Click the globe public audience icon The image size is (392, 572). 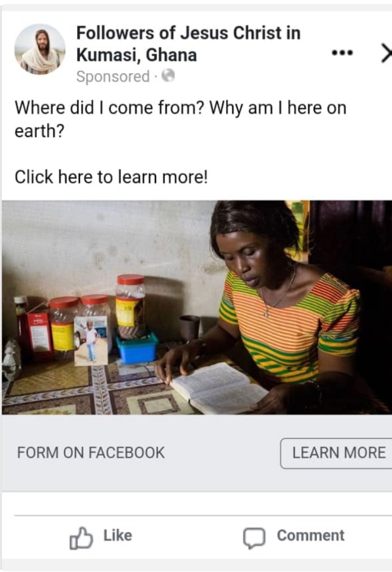click(x=168, y=76)
